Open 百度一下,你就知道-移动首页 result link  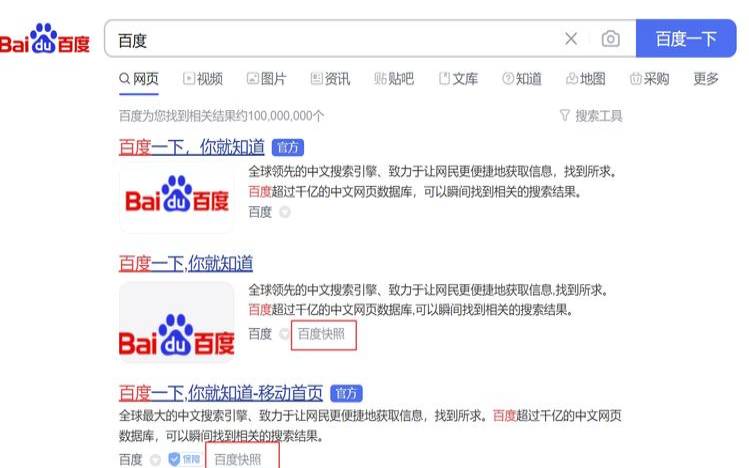coord(221,394)
